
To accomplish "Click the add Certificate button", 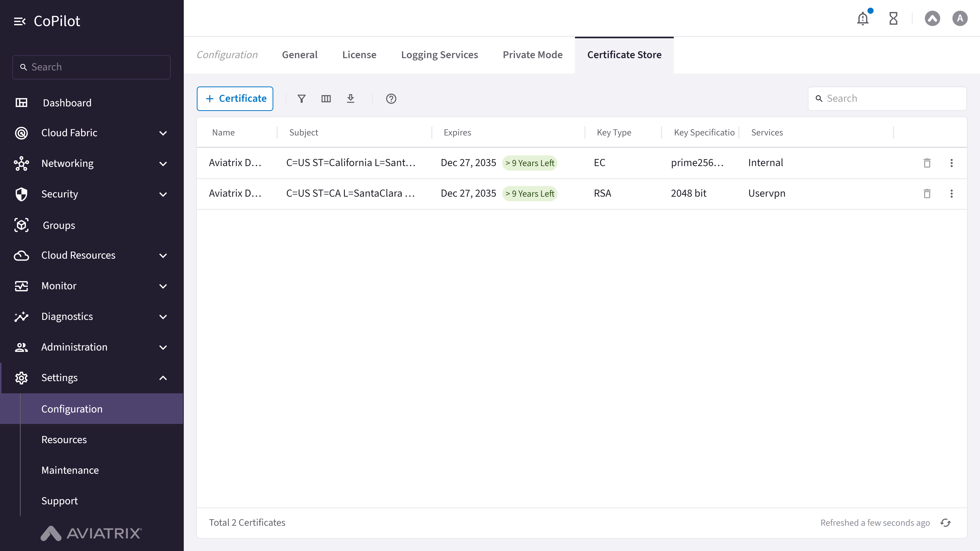I will [x=235, y=99].
